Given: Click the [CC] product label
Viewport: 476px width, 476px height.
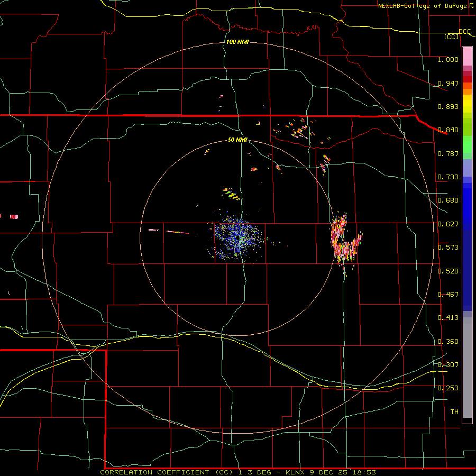Looking at the screenshot, I should click(452, 36).
